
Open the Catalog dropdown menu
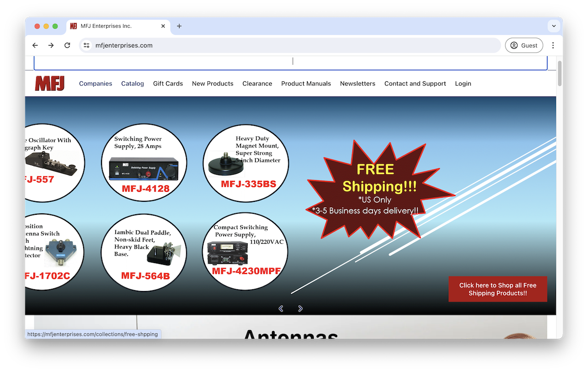(x=132, y=84)
